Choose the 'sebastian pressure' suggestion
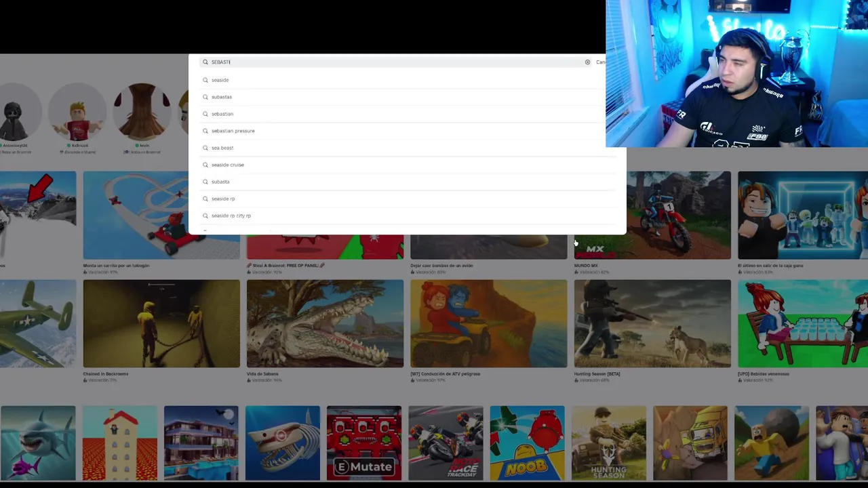 (x=233, y=131)
